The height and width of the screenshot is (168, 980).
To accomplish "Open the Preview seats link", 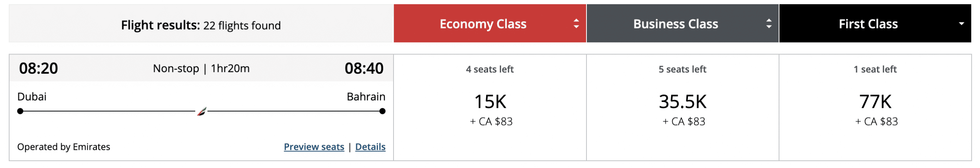I will coord(314,147).
